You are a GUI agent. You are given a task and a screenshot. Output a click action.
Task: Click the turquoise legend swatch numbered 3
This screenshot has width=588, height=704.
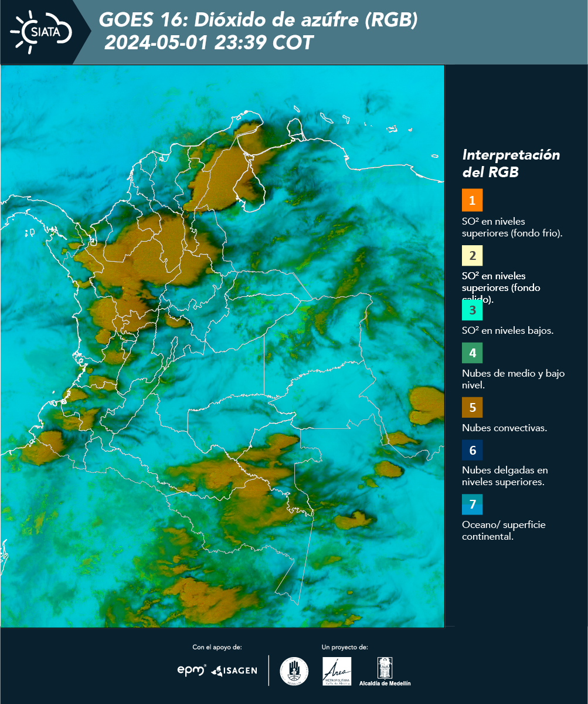pos(472,310)
